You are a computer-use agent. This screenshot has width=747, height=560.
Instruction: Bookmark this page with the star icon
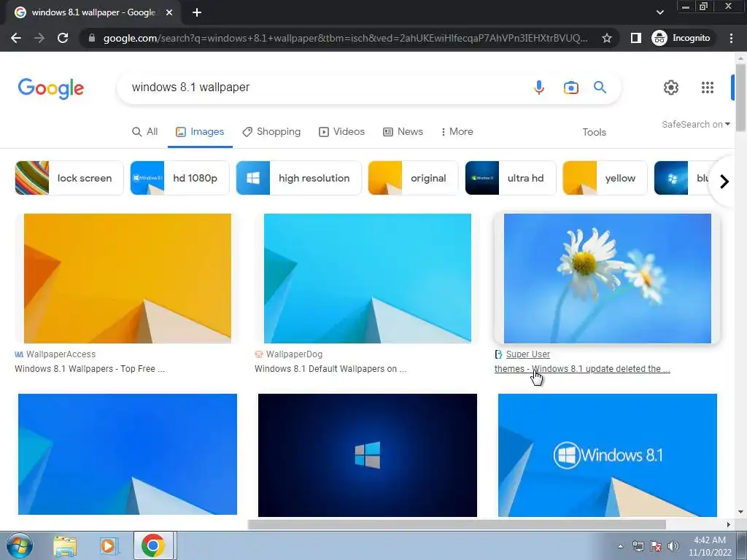click(606, 38)
